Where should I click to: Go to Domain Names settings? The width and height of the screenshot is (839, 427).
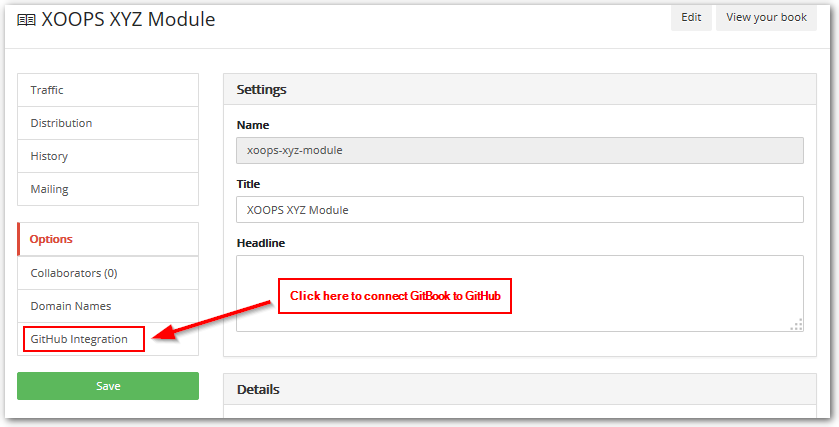point(108,306)
